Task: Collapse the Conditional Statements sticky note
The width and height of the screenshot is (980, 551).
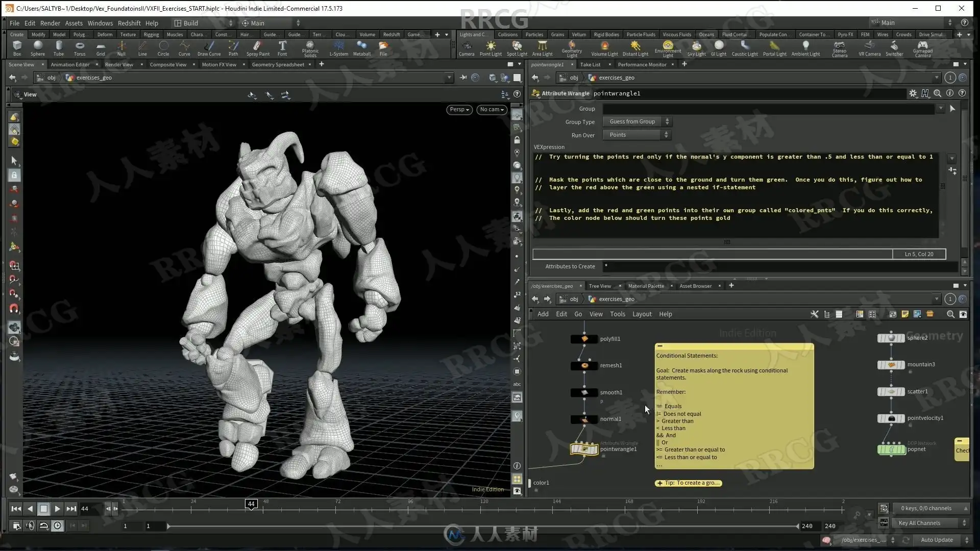Action: [660, 346]
